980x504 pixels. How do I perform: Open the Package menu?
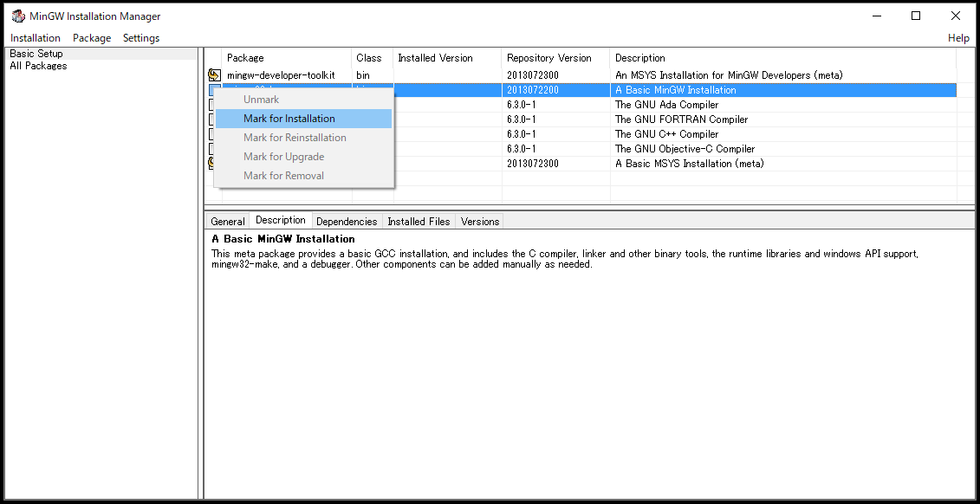[x=91, y=37]
